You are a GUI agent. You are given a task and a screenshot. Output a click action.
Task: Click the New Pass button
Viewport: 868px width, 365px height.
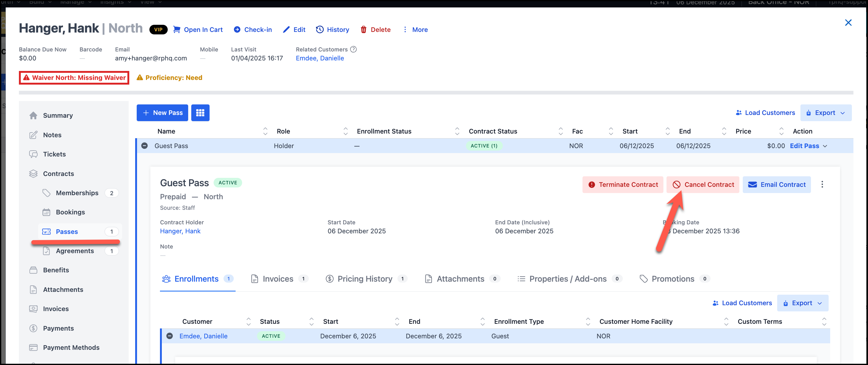point(162,113)
